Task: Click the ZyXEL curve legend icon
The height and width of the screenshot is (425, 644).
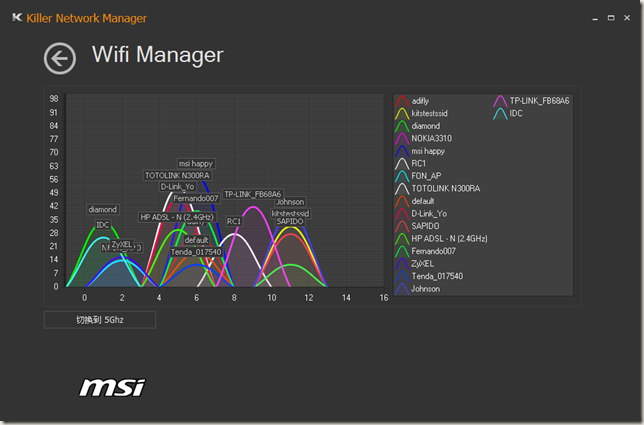Action: pyautogui.click(x=402, y=264)
